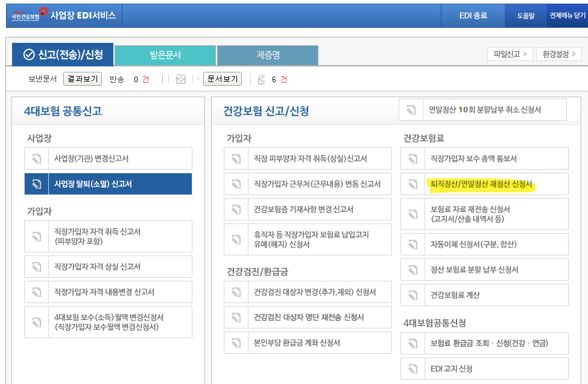Viewport: 588px width, 384px height.
Task: Open the 환경설정 > button
Action: tap(558, 54)
